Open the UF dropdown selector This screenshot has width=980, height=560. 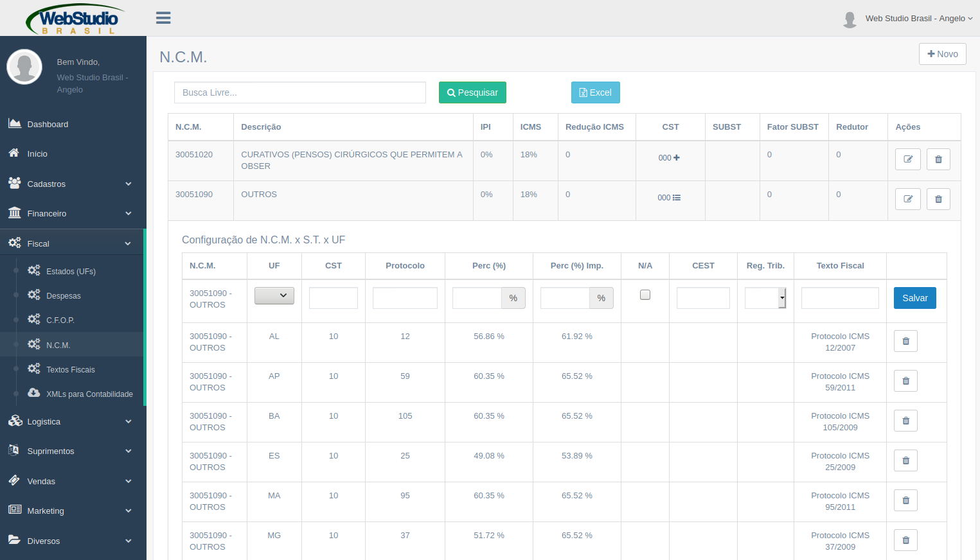point(274,295)
